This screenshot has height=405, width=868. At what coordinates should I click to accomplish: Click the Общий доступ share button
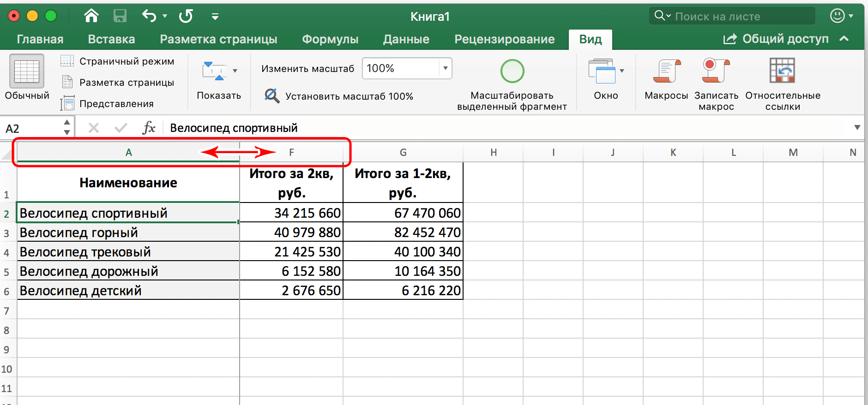click(776, 39)
